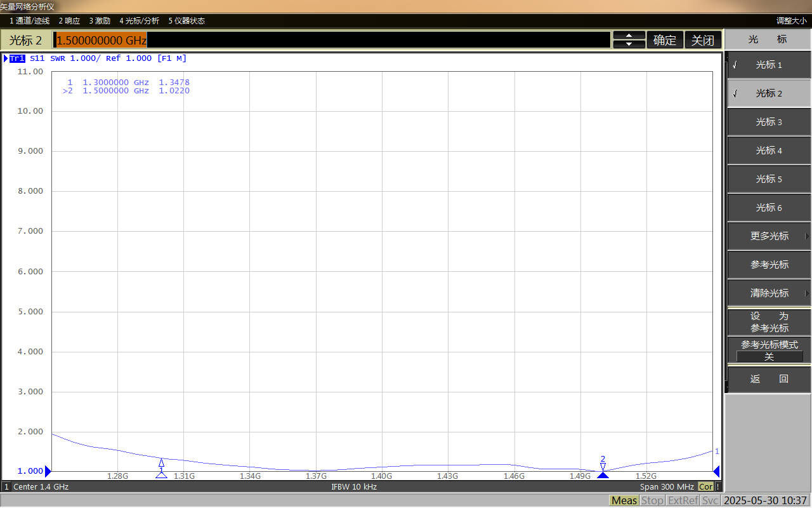Image resolution: width=812 pixels, height=508 pixels.
Task: Expand the 更多光标 submenu
Action: [769, 236]
